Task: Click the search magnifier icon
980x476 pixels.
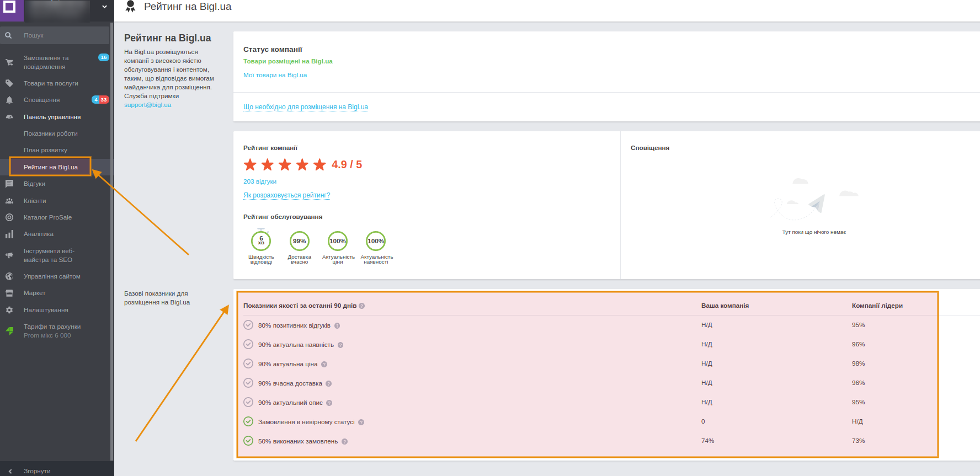Action: click(x=8, y=35)
